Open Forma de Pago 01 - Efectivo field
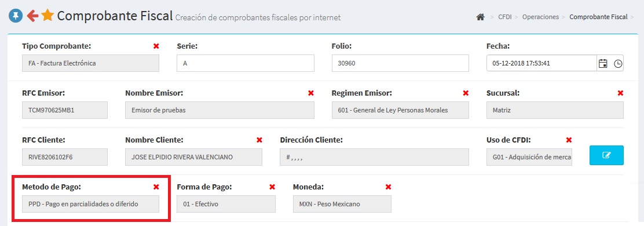644x226 pixels. coord(226,204)
